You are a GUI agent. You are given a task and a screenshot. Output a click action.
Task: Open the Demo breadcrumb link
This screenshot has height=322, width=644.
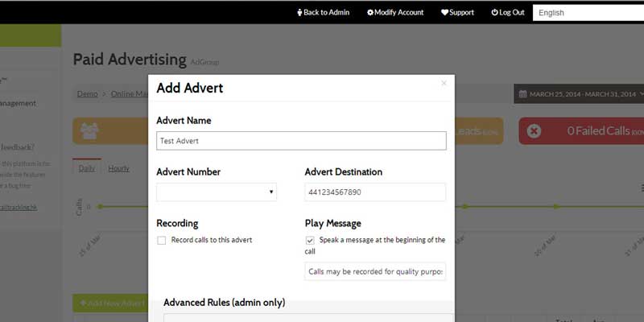[87, 94]
